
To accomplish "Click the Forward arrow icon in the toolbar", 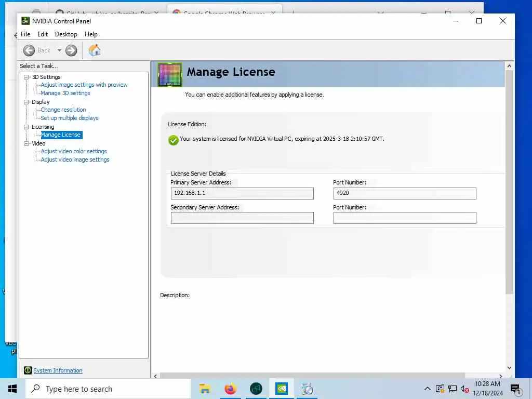I will click(x=71, y=50).
